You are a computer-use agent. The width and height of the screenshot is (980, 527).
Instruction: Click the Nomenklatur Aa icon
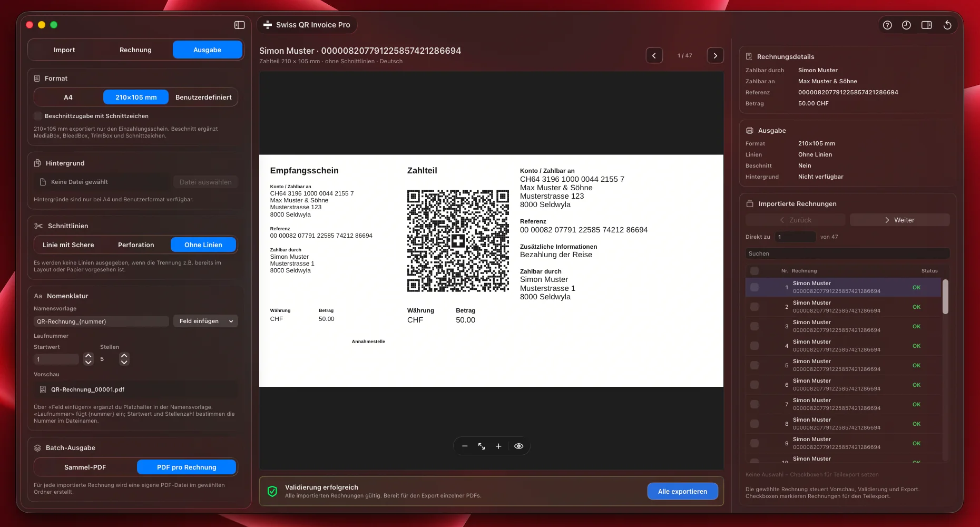click(38, 296)
